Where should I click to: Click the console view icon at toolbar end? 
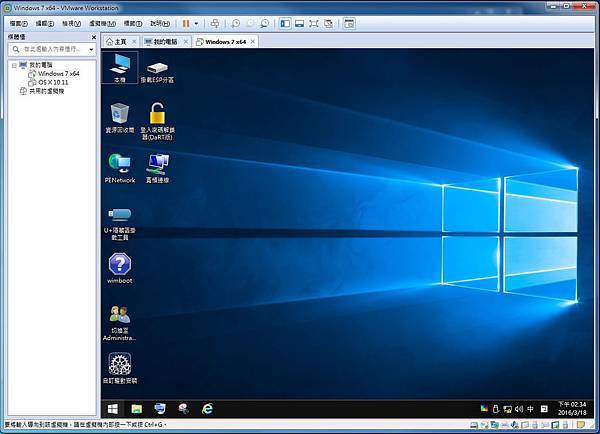(x=349, y=24)
